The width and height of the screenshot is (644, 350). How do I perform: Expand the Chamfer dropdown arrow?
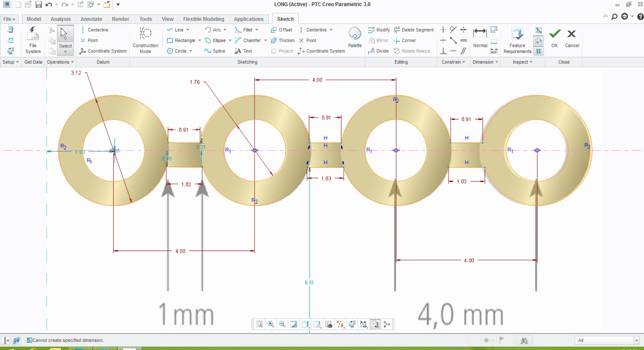pos(265,40)
